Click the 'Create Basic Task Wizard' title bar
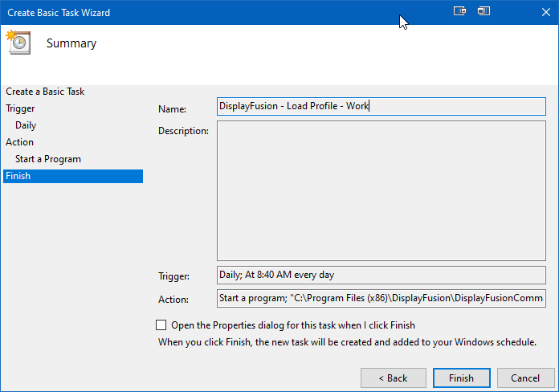The width and height of the screenshot is (559, 392). point(59,13)
